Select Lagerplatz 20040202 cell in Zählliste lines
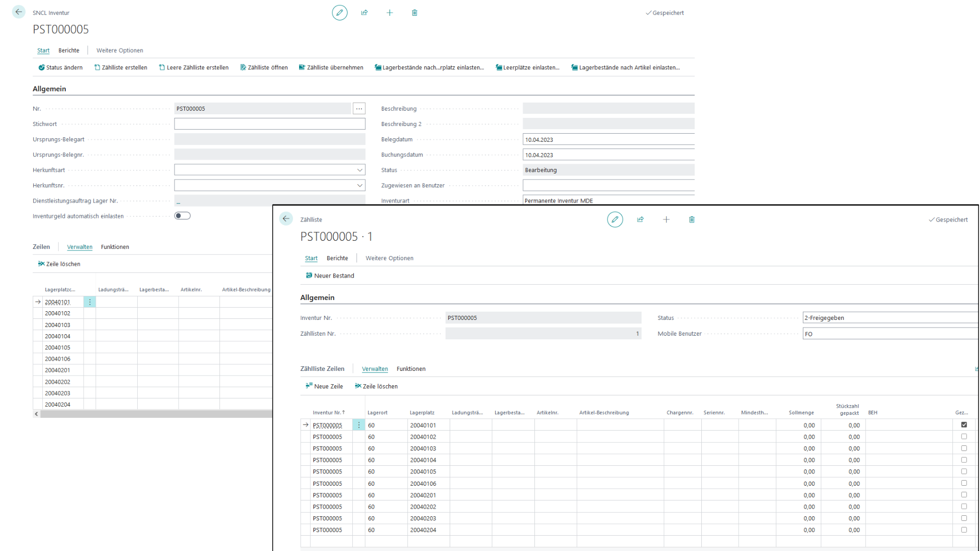Screen dimensions: 980x551 (x=428, y=507)
